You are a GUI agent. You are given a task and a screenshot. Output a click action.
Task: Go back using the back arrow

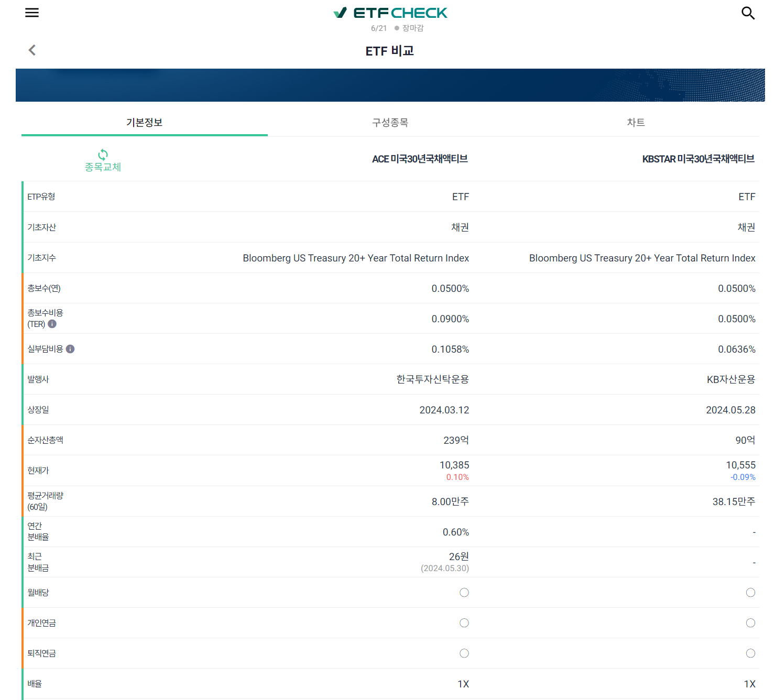pyautogui.click(x=32, y=50)
